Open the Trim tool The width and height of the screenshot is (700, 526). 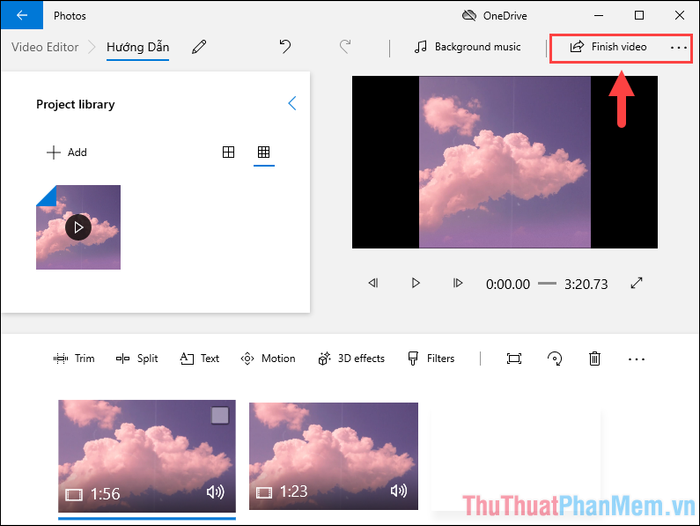[74, 359]
